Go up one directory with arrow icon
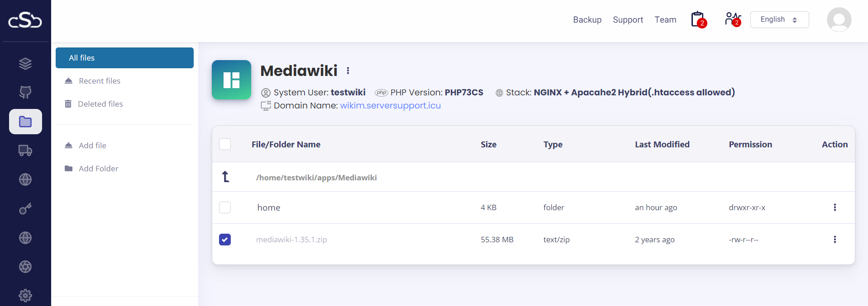This screenshot has width=868, height=306. point(225,177)
